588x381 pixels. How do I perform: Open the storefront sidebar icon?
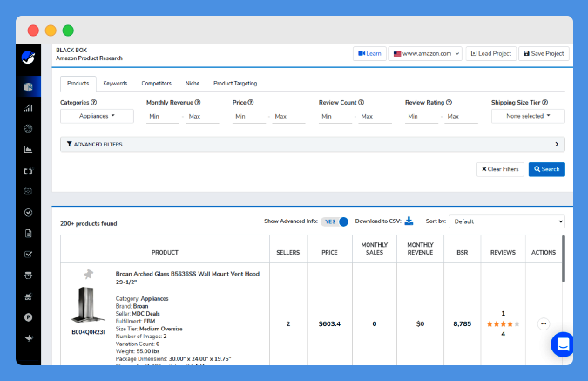(28, 276)
